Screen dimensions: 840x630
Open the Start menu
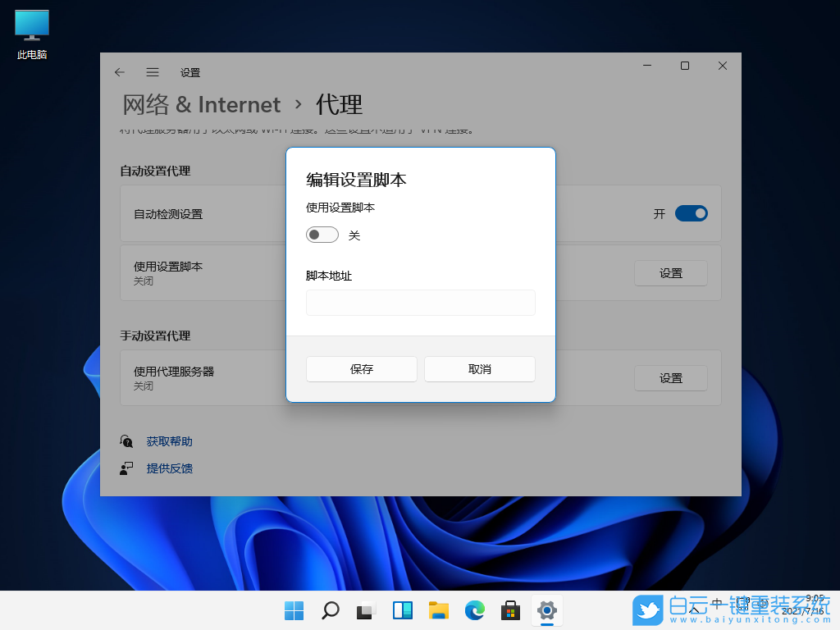(x=294, y=611)
